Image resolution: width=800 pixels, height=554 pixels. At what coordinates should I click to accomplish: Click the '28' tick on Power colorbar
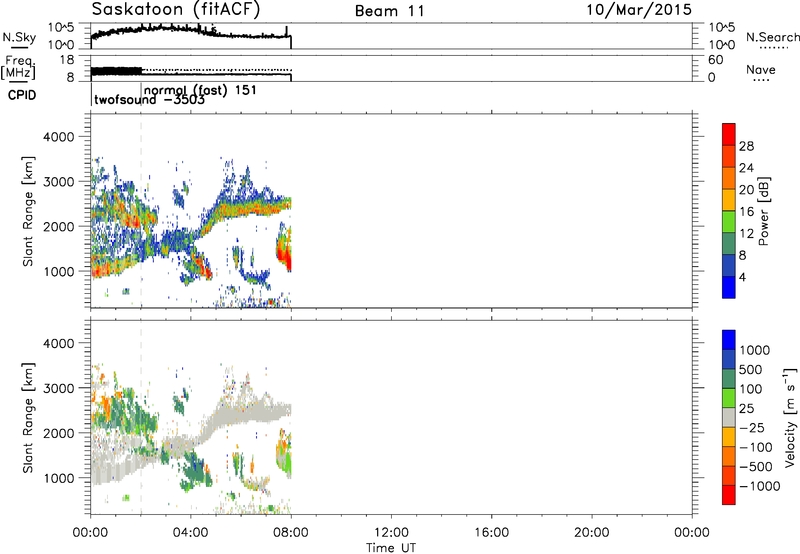click(746, 146)
